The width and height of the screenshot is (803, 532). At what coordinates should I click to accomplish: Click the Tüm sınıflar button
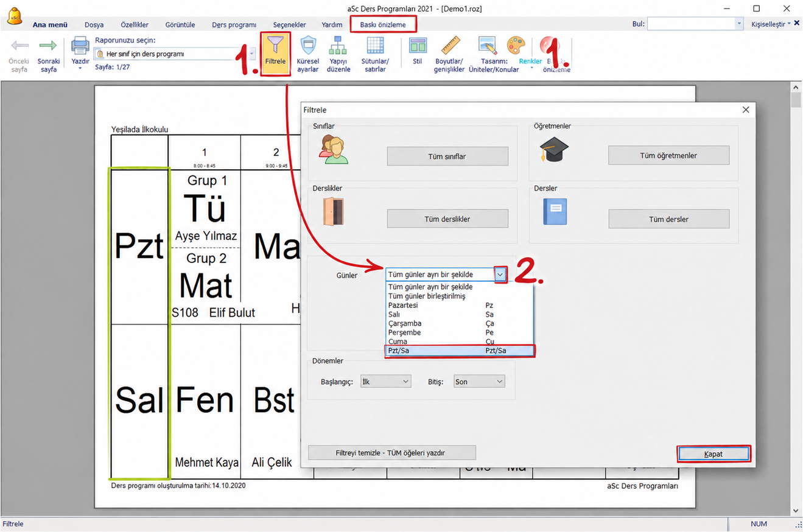(x=447, y=156)
